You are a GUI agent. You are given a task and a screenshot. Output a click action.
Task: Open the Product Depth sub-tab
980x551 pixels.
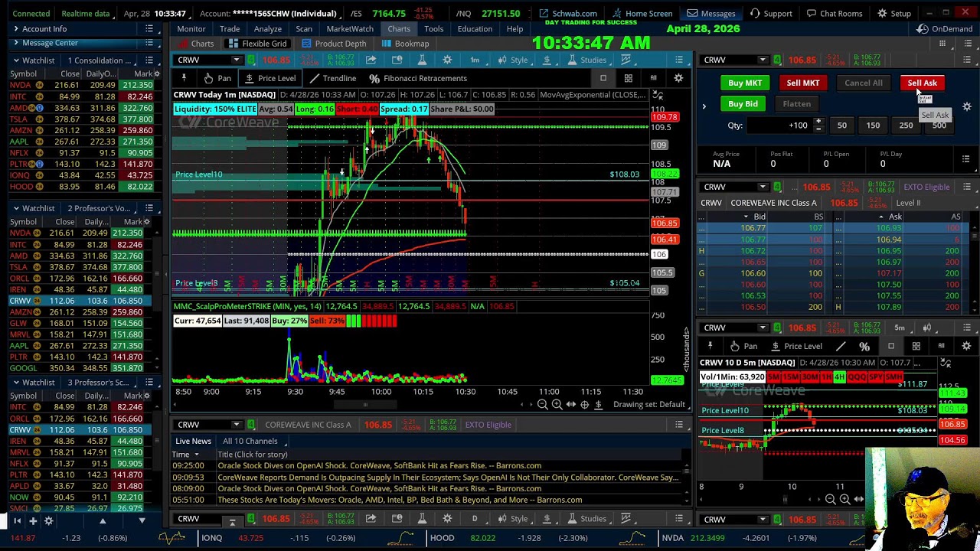334,44
